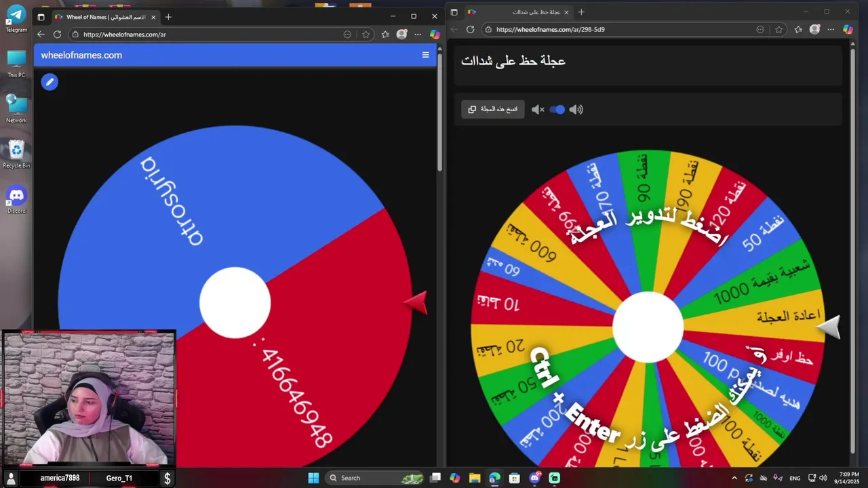The height and width of the screenshot is (488, 868).
Task: Click the muted speaker icon beside the sound toggle
Action: pos(538,110)
